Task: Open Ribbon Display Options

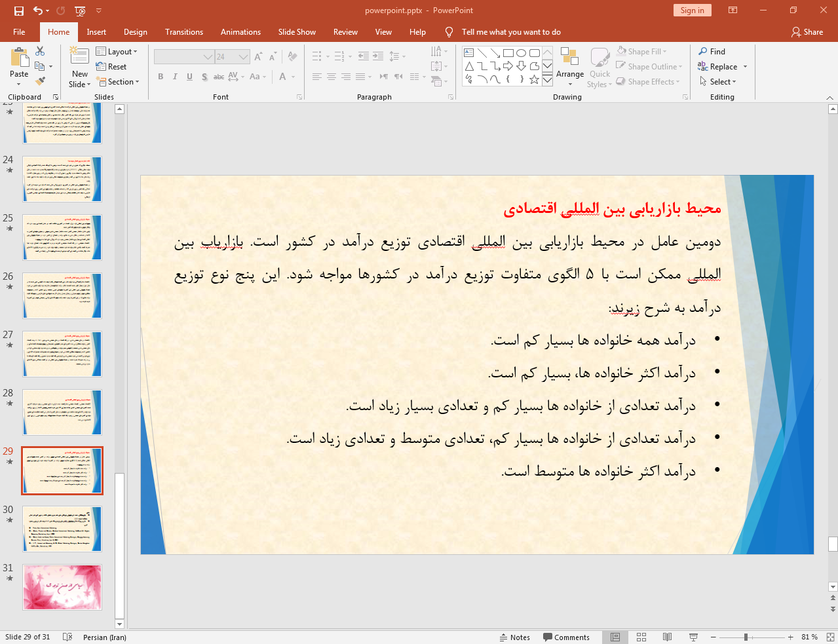Action: tap(733, 10)
